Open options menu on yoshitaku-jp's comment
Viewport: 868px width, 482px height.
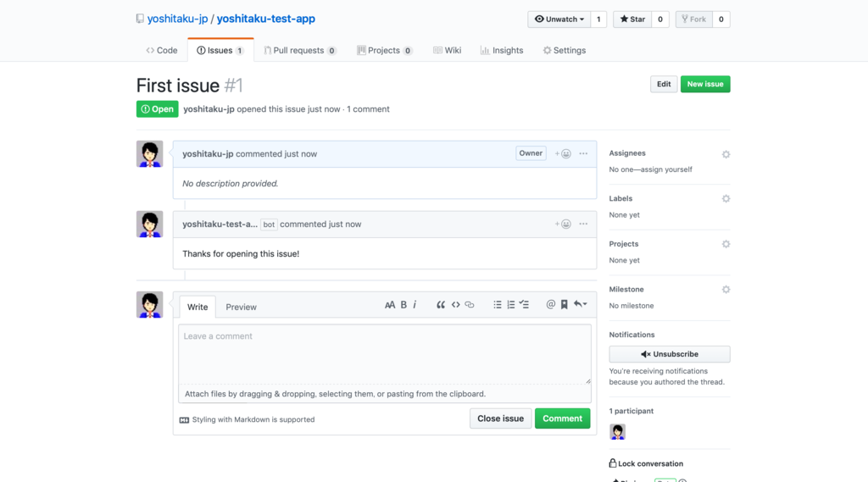pos(583,154)
